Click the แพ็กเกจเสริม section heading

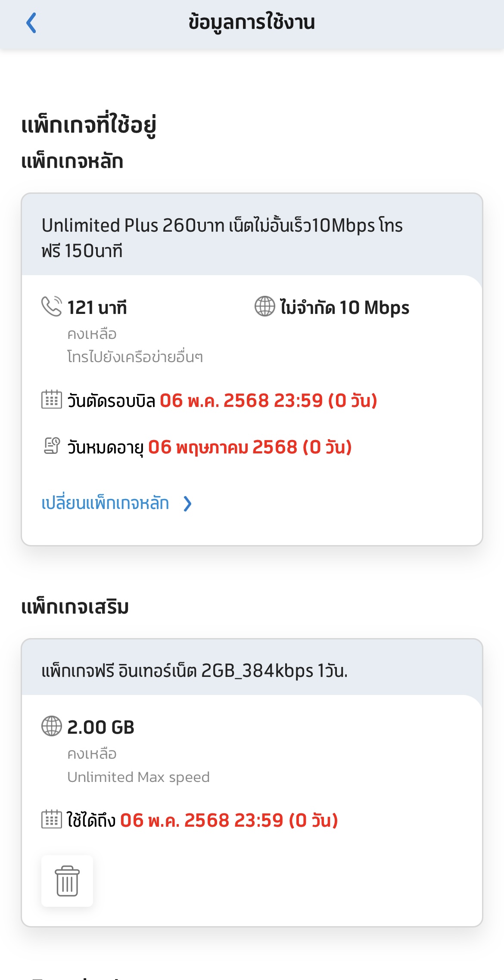click(75, 607)
